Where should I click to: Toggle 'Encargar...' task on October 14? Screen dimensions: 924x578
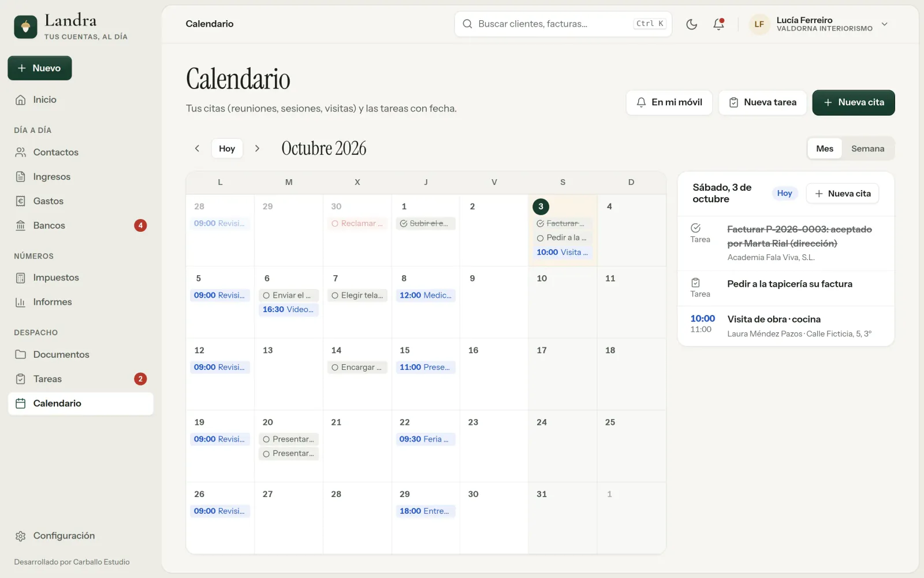335,368
